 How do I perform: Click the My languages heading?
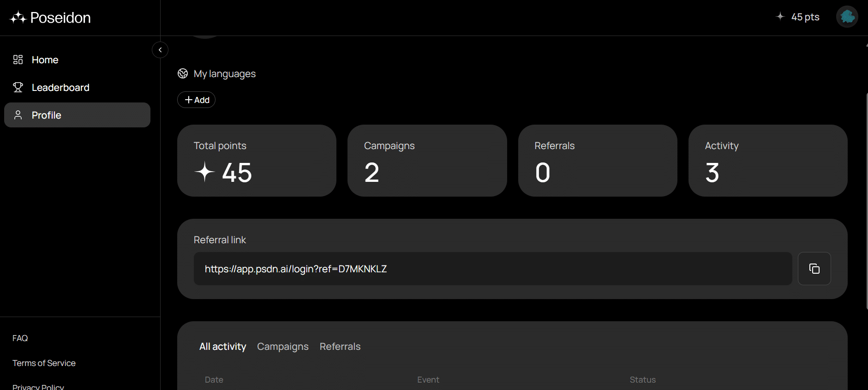pos(225,74)
